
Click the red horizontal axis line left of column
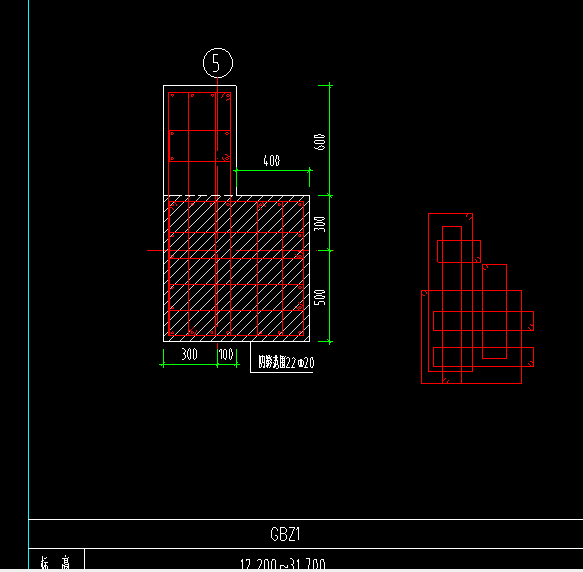pos(155,250)
